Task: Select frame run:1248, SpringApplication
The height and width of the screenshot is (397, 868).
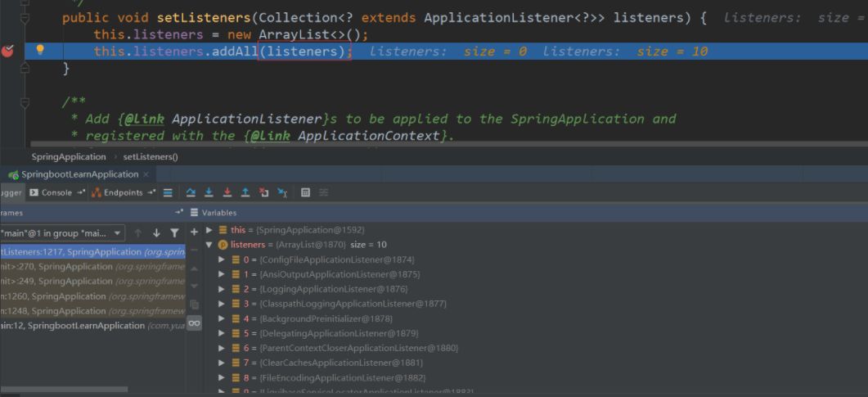Action: coord(92,311)
